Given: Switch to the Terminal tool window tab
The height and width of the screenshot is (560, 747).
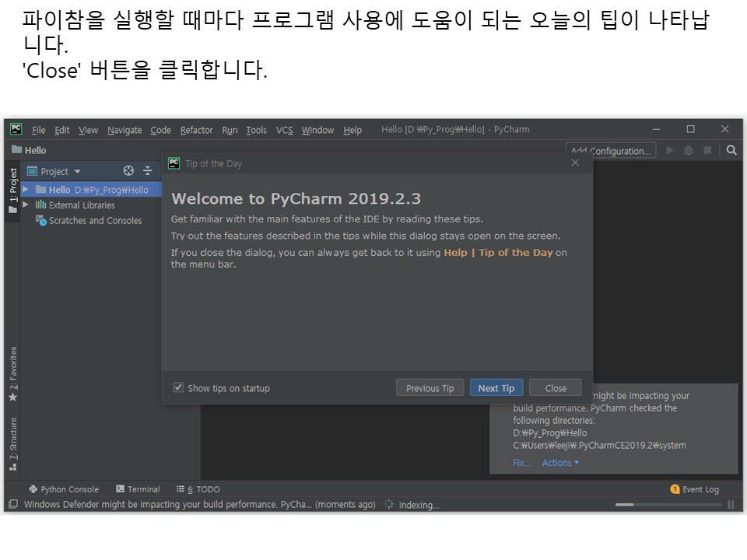Looking at the screenshot, I should 138,489.
